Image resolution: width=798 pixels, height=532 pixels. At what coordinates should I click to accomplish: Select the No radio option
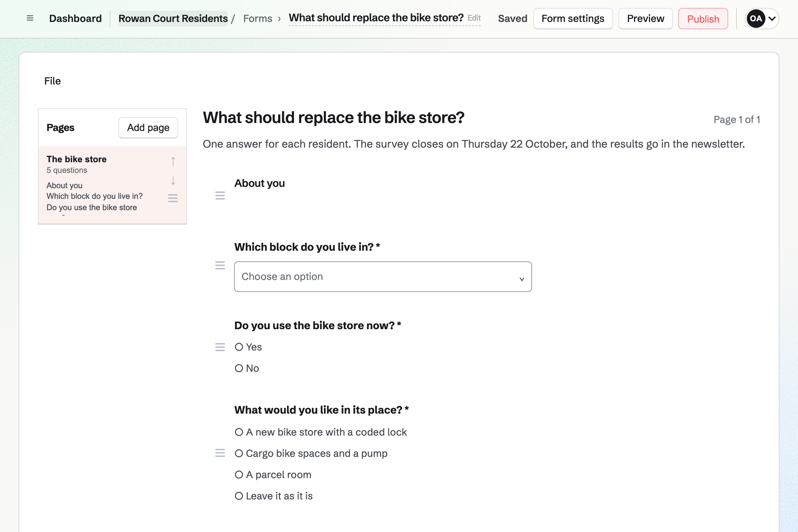[239, 368]
